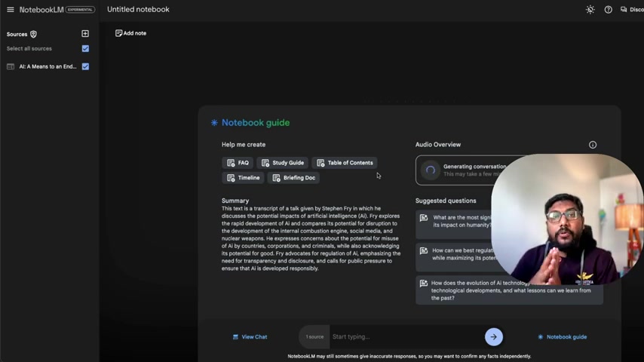Create a Study Guide

283,163
